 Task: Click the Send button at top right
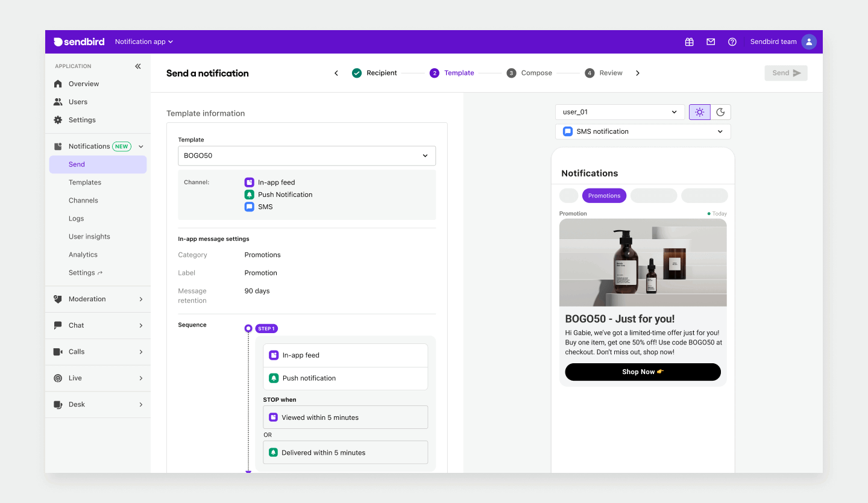pyautogui.click(x=786, y=73)
